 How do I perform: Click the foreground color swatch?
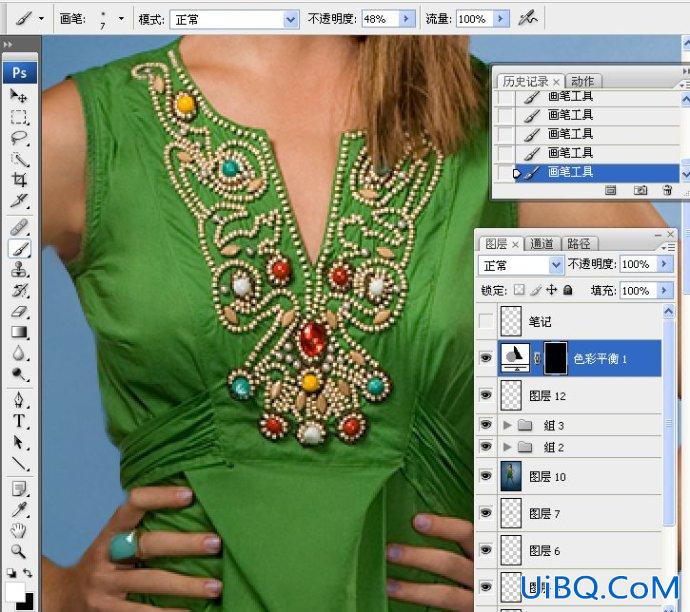click(x=15, y=592)
